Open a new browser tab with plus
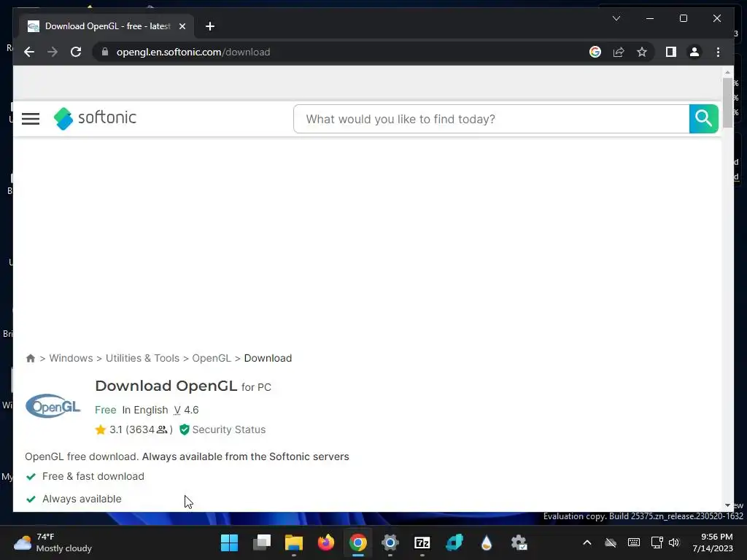The image size is (747, 560). (210, 26)
